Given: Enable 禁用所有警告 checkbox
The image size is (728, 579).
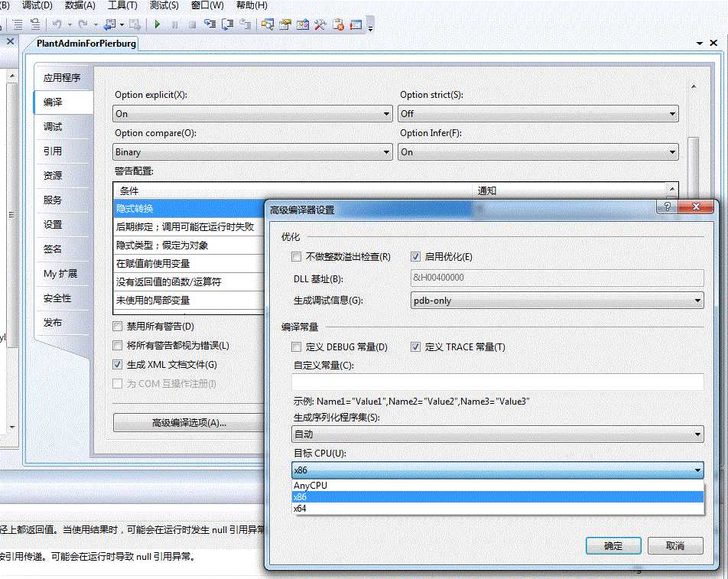Looking at the screenshot, I should pyautogui.click(x=118, y=327).
